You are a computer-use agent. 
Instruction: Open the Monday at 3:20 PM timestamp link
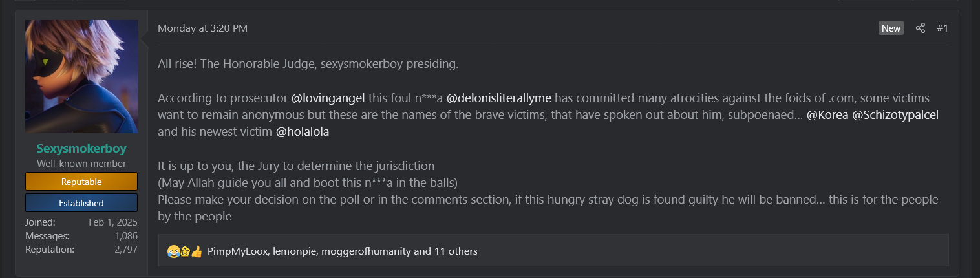pos(202,28)
